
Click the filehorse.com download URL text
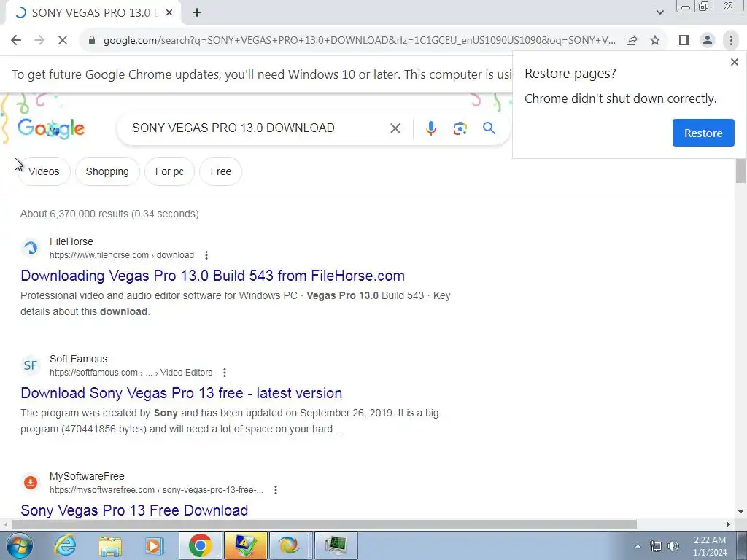click(x=122, y=255)
